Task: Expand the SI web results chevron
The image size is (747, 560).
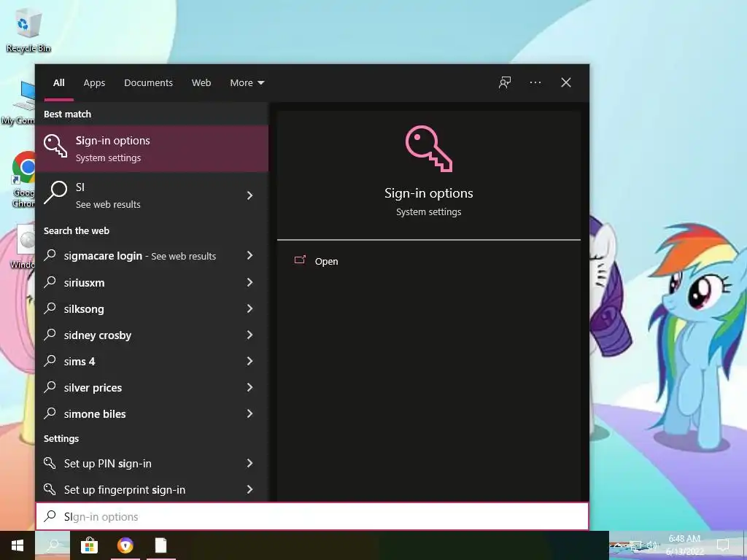Action: (249, 195)
